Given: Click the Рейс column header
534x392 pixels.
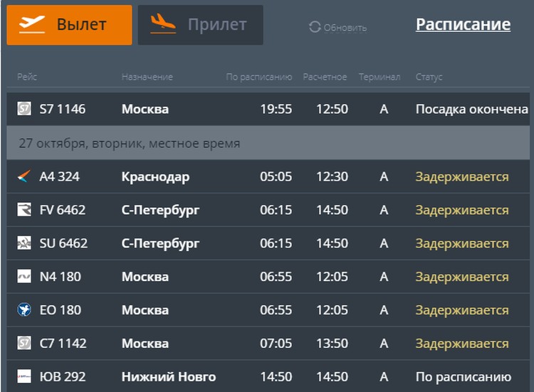Looking at the screenshot, I should click(x=27, y=77).
